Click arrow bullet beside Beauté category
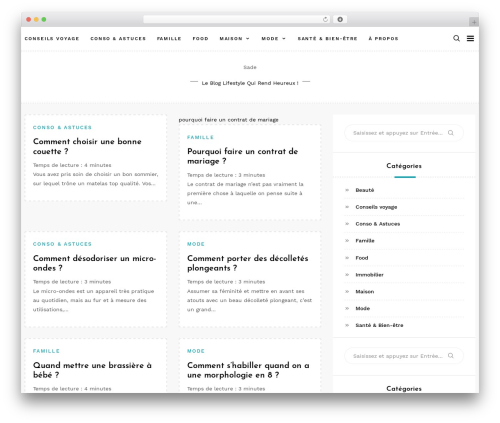The image size is (500, 423). (x=347, y=190)
